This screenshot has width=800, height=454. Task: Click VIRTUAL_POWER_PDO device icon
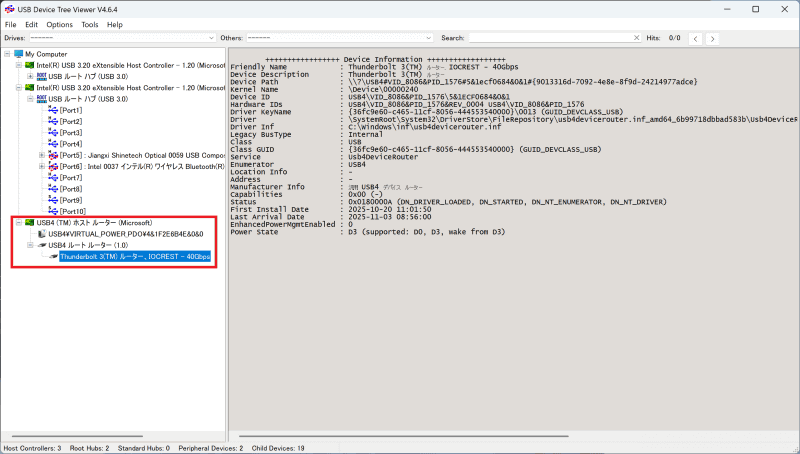click(42, 234)
